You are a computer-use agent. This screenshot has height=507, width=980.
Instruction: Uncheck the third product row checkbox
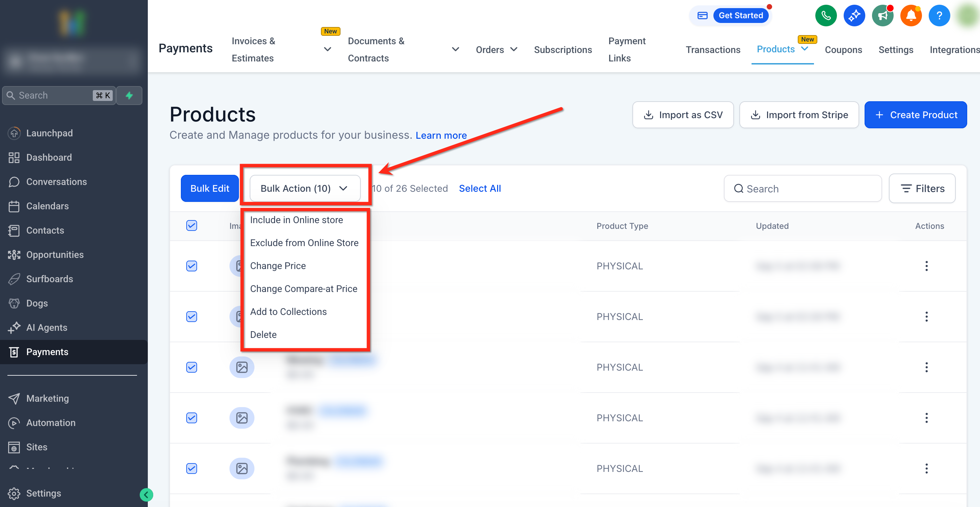(x=191, y=367)
